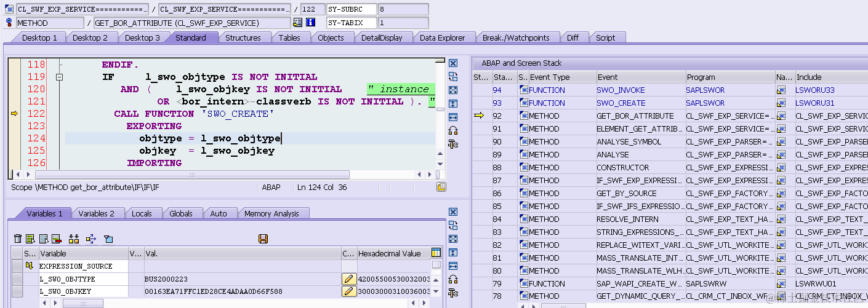The width and height of the screenshot is (868, 308).
Task: Click the SY-SUBRC value field showing 8
Action: [403, 9]
